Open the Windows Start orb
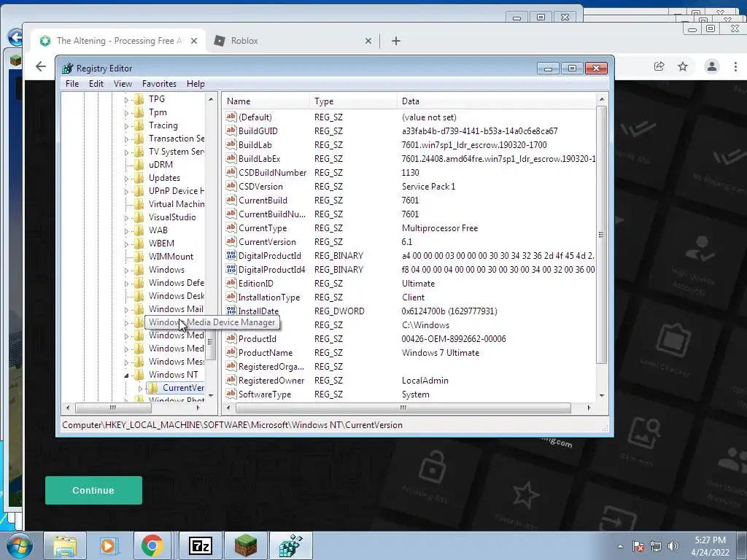Image resolution: width=747 pixels, height=560 pixels. tap(18, 545)
